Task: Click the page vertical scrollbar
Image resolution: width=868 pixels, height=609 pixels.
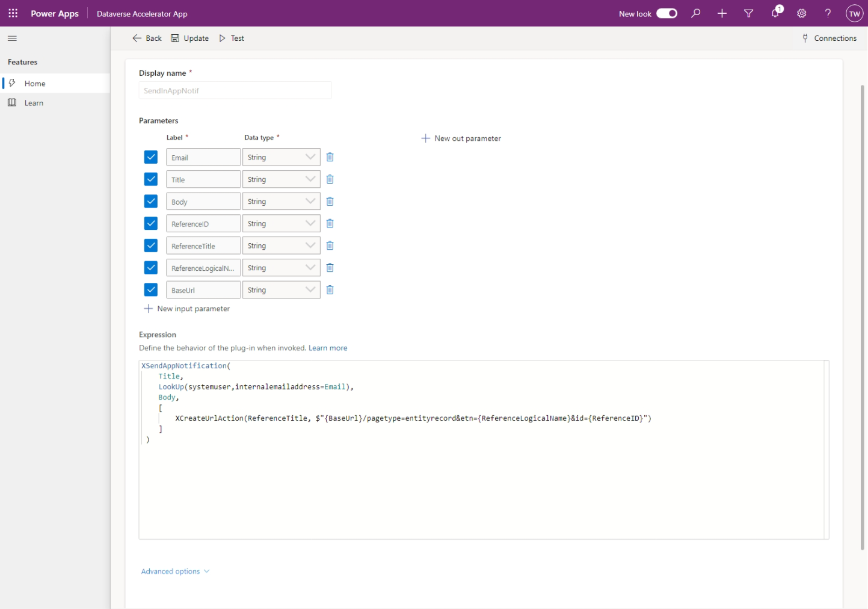Action: coord(862,317)
